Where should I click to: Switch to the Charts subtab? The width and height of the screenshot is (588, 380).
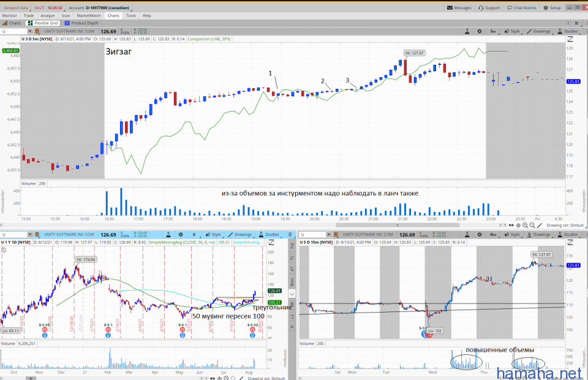[12, 23]
